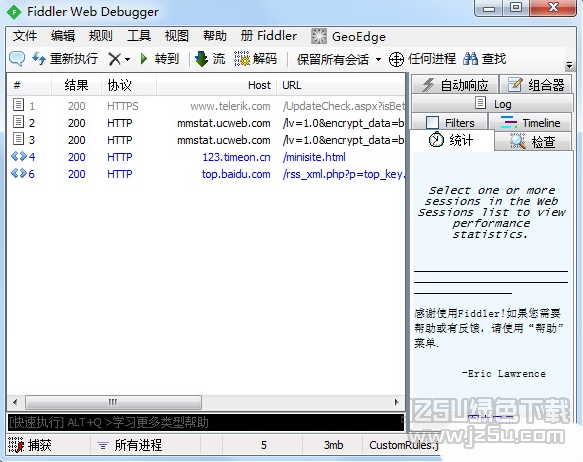Image resolution: width=583 pixels, height=462 pixels.
Task: Click the 册 Fiddler menu item
Action: tap(268, 36)
